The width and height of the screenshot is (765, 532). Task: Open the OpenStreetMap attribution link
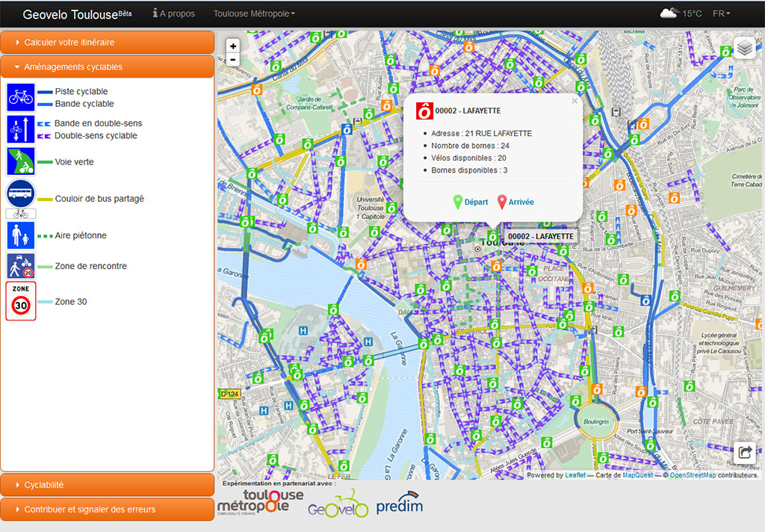(693, 475)
